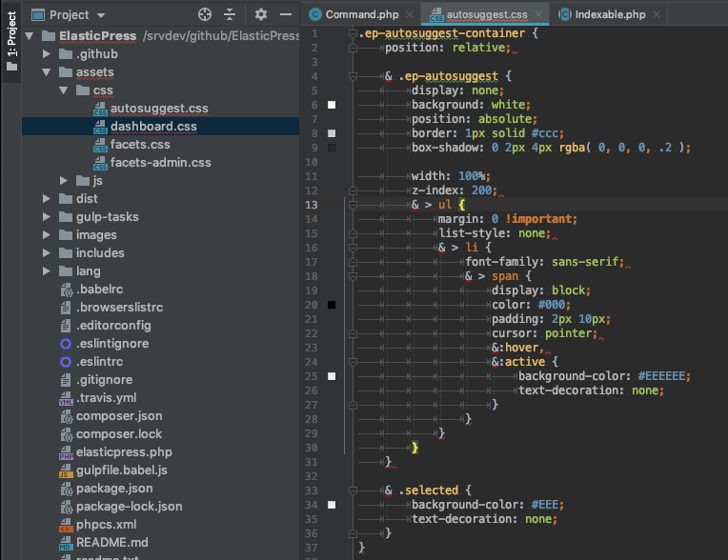728x560 pixels.
Task: Click the #EEE color swatch on line 34
Action: [332, 505]
